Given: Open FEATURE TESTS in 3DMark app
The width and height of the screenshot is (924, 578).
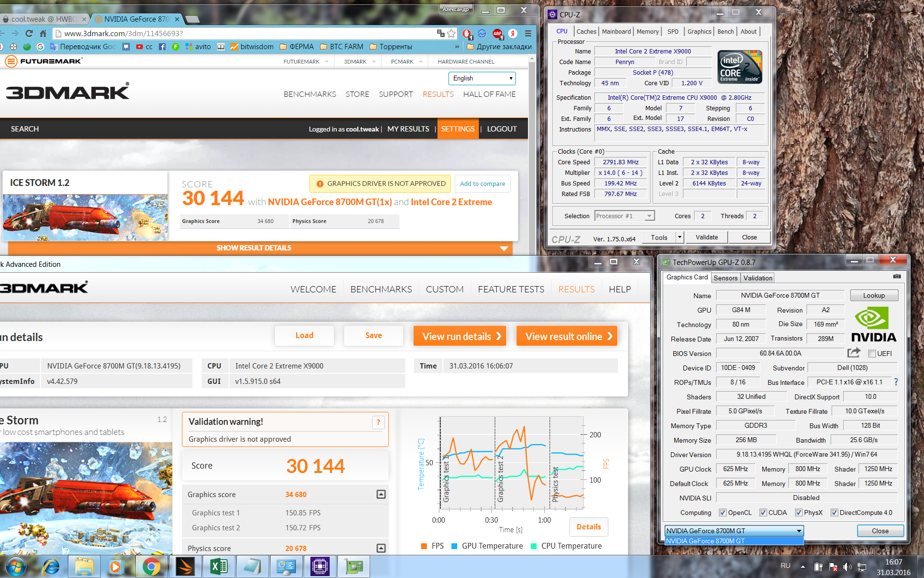Looking at the screenshot, I should (511, 289).
